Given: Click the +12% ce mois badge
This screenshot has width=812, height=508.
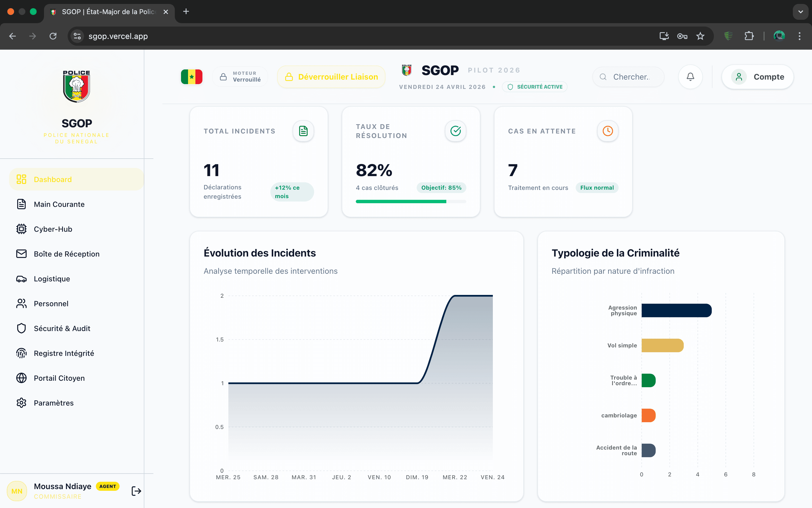Looking at the screenshot, I should tap(292, 192).
